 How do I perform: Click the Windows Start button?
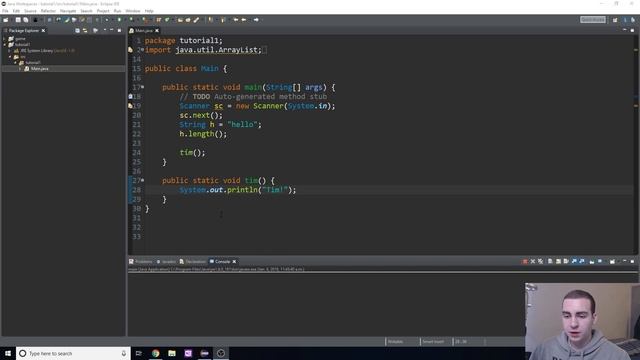click(8, 353)
